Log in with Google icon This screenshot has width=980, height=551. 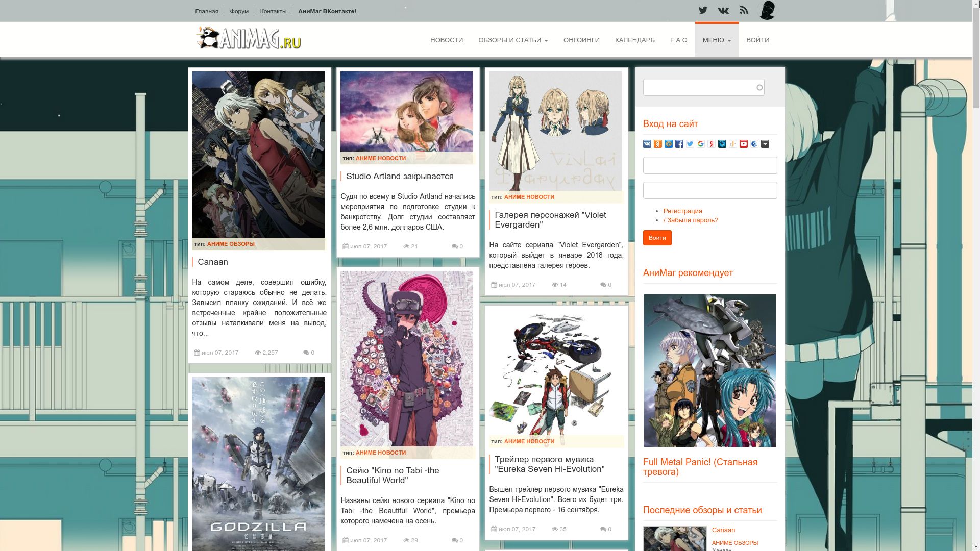click(701, 144)
